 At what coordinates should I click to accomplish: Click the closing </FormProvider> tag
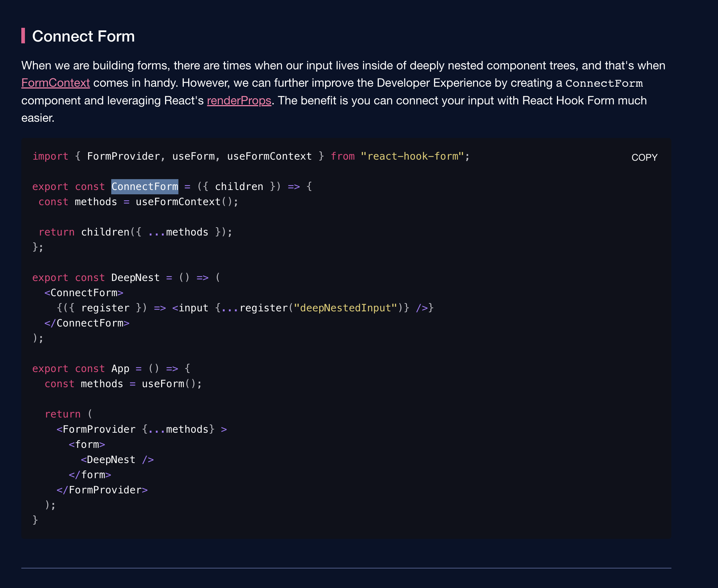(x=102, y=490)
